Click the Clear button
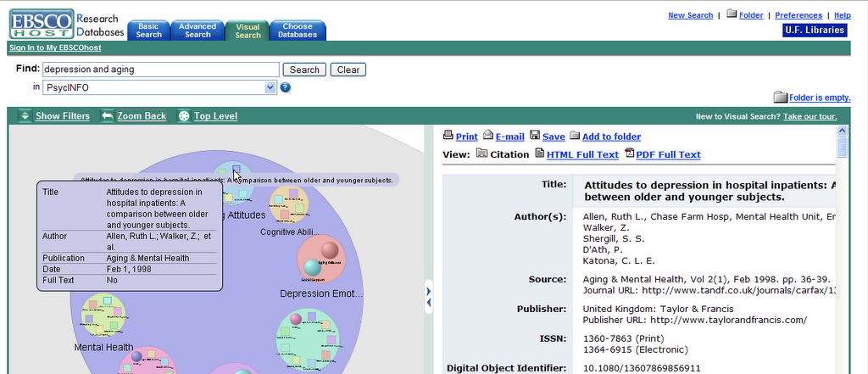This screenshot has height=374, width=868. point(348,70)
